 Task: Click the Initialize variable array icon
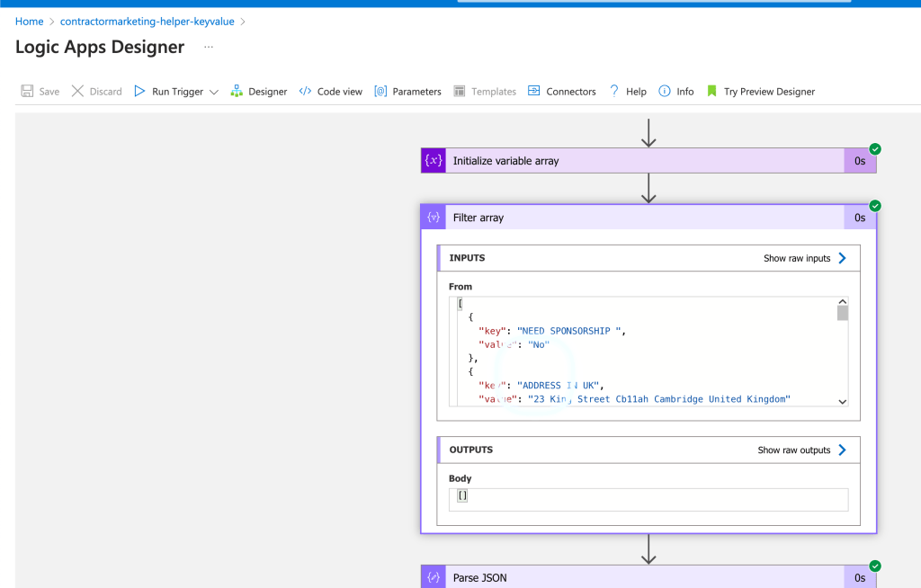click(x=434, y=160)
